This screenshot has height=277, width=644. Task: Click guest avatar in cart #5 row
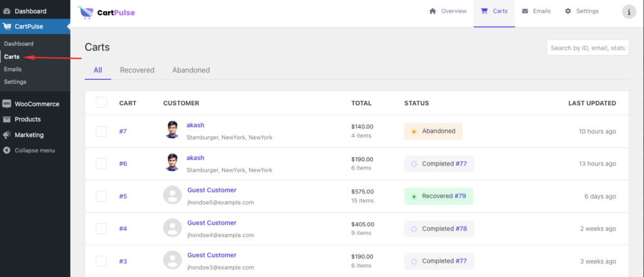tap(172, 195)
